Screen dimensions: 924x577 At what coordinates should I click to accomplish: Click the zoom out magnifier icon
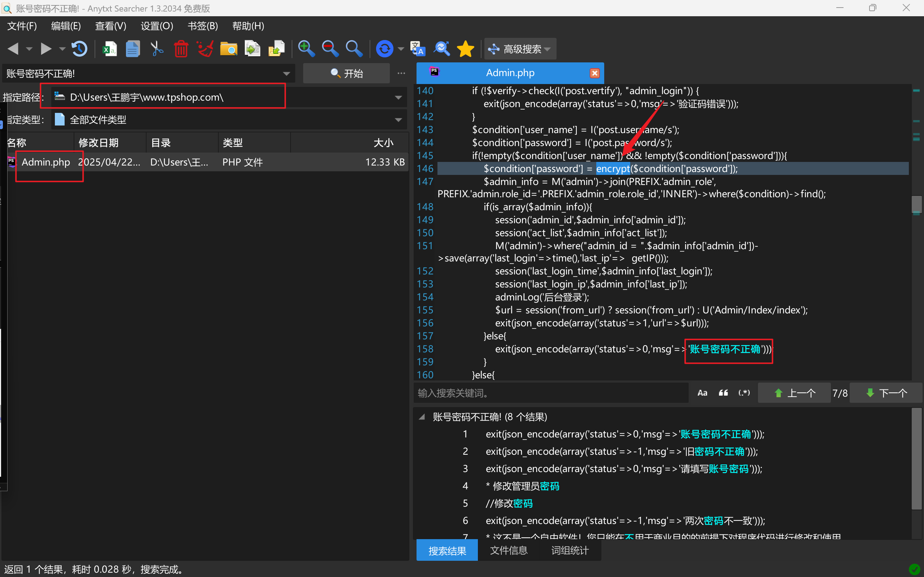tap(330, 49)
